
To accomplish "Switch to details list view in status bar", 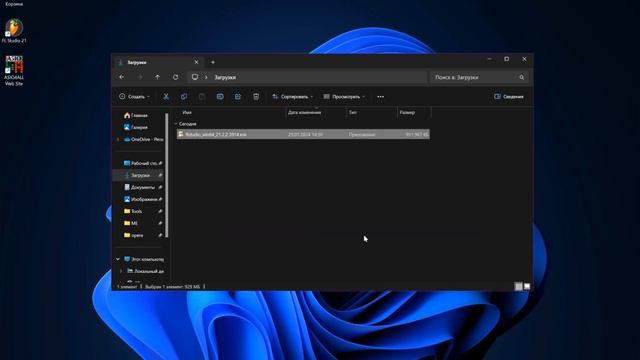I will [518, 287].
